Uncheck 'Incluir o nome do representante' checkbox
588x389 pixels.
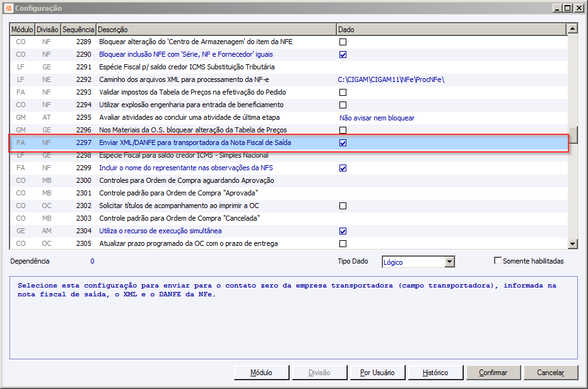pyautogui.click(x=343, y=168)
